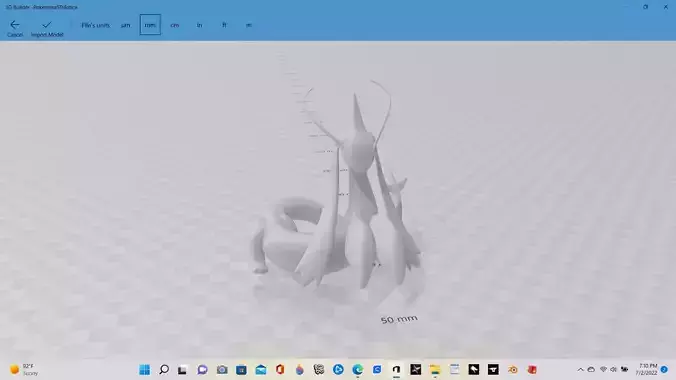Open the red app at taskbar end
The width and height of the screenshot is (676, 380).
tap(532, 370)
